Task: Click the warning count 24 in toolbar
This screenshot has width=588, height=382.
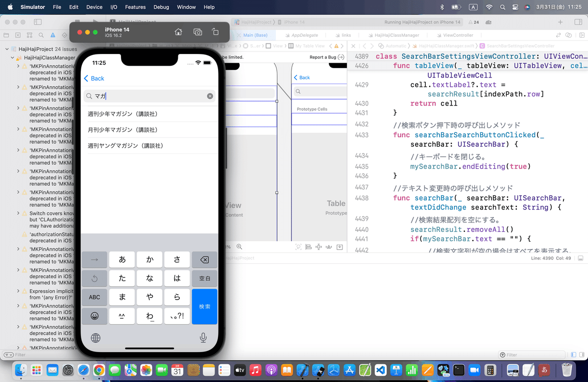Action: click(x=473, y=22)
